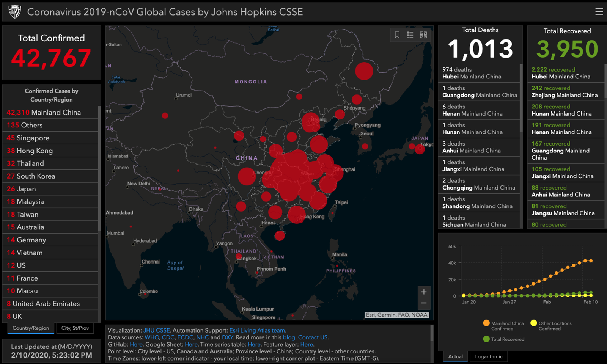Click 2,222 recovered Hubei entry
Image resolution: width=607 pixels, height=364 pixels.
(x=566, y=73)
